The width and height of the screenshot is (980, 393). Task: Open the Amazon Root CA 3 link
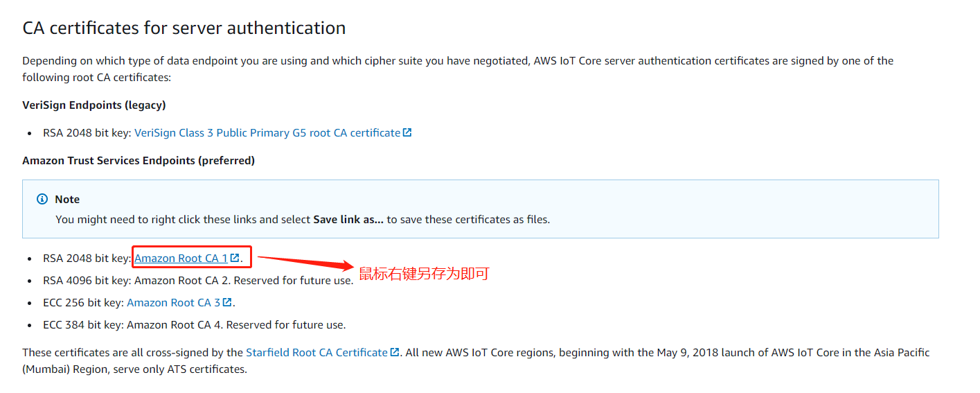tap(173, 302)
